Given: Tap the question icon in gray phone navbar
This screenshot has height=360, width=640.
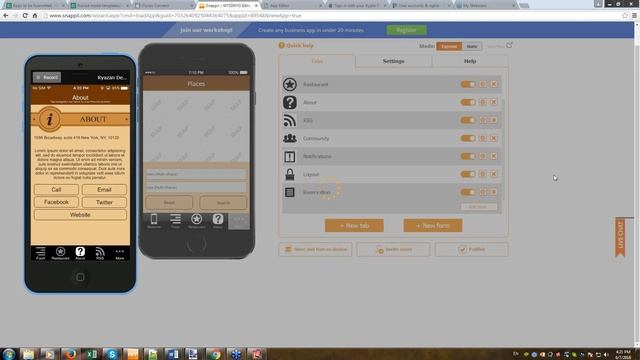Looking at the screenshot, I should tap(218, 220).
